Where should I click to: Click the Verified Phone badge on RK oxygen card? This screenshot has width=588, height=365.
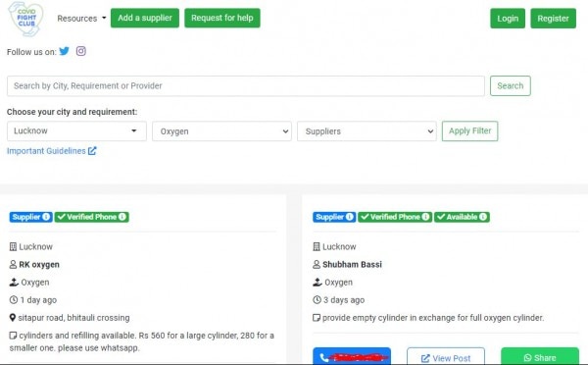click(92, 217)
